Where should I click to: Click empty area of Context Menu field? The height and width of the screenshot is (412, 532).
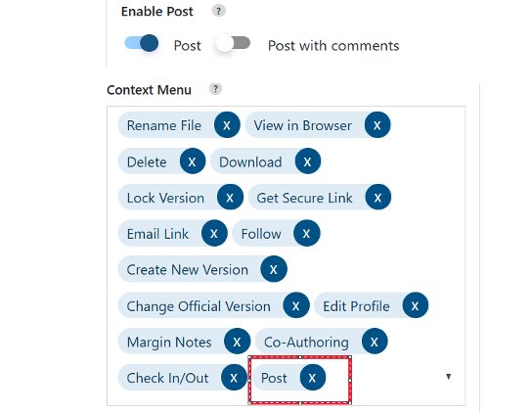click(x=393, y=378)
